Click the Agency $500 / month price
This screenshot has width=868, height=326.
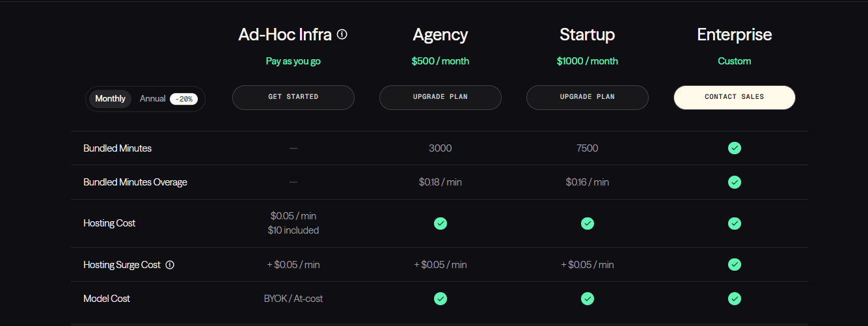click(441, 61)
